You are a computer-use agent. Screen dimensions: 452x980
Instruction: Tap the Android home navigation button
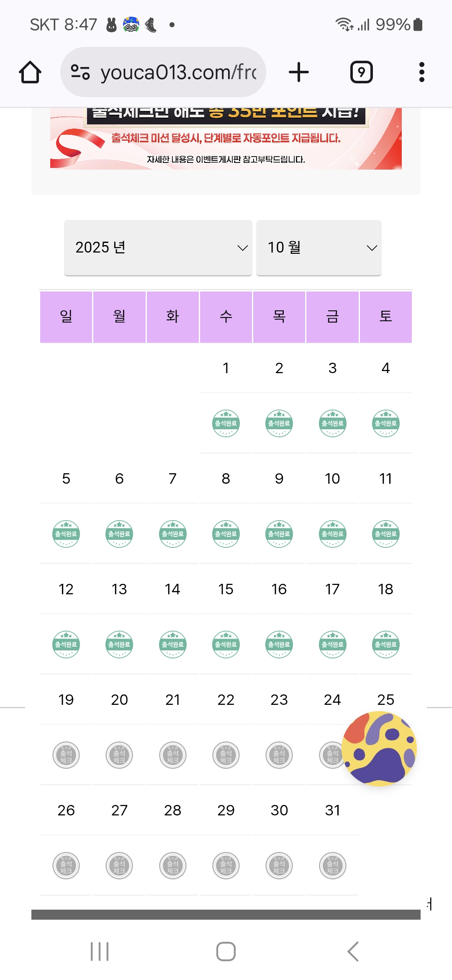[226, 952]
